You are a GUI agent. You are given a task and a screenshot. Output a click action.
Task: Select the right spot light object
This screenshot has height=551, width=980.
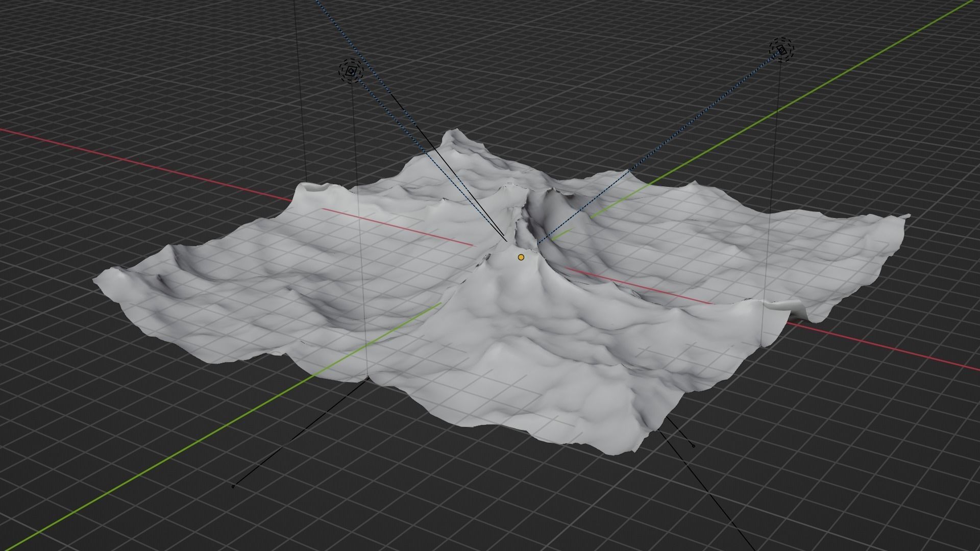782,49
